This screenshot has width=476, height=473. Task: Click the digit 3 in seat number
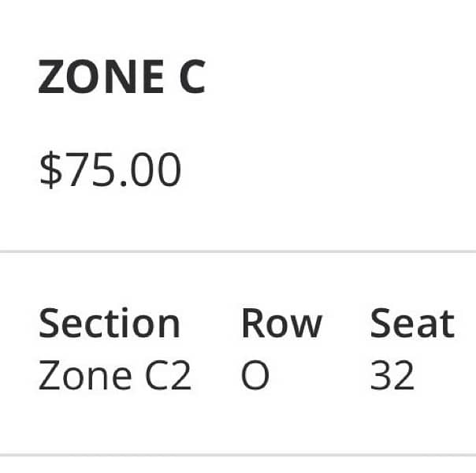tap(381, 377)
